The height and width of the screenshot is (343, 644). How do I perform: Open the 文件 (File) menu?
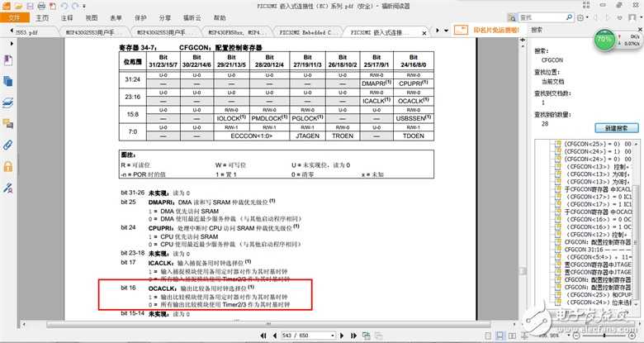pos(14,17)
